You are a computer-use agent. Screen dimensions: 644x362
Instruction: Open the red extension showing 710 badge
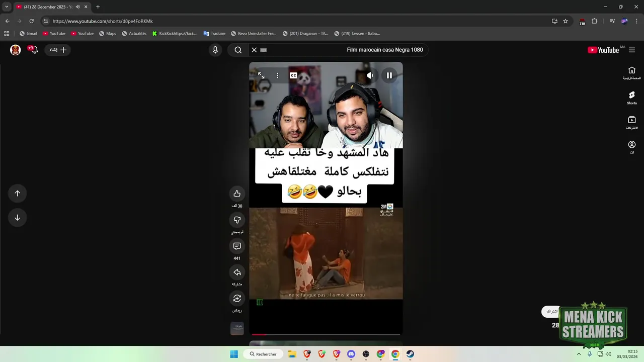pyautogui.click(x=582, y=22)
